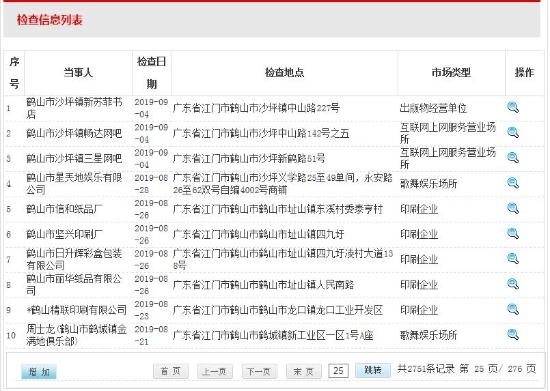Open 鹤山市星天地娱乐有限公司 detail magnifier
The height and width of the screenshot is (391, 550).
pos(513,183)
